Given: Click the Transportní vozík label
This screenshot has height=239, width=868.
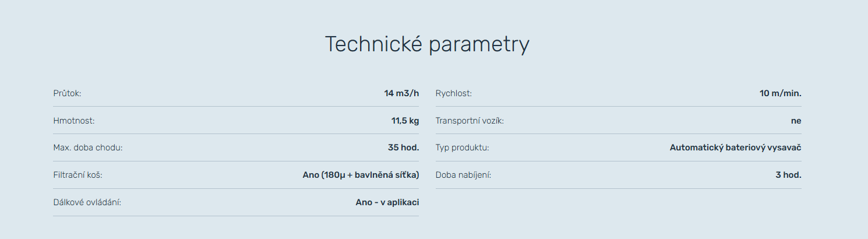Looking at the screenshot, I should tap(470, 121).
